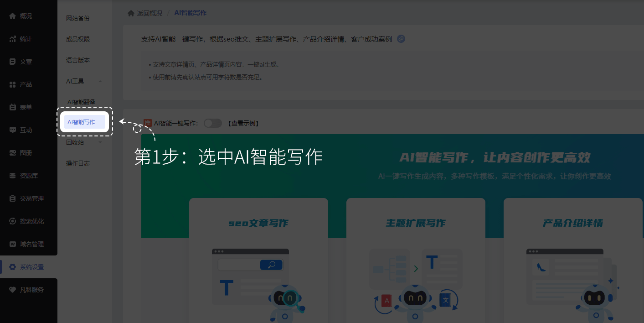Open the 互动 interaction chat icon

(13, 130)
